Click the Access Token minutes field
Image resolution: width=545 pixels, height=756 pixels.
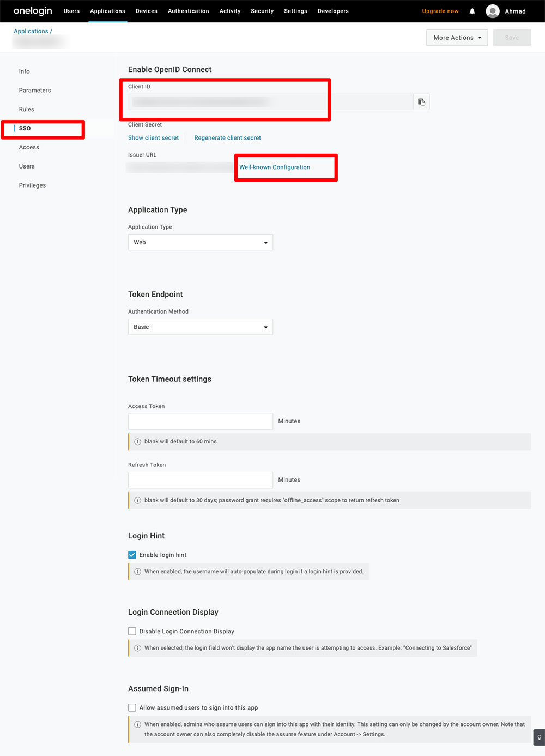[200, 421]
